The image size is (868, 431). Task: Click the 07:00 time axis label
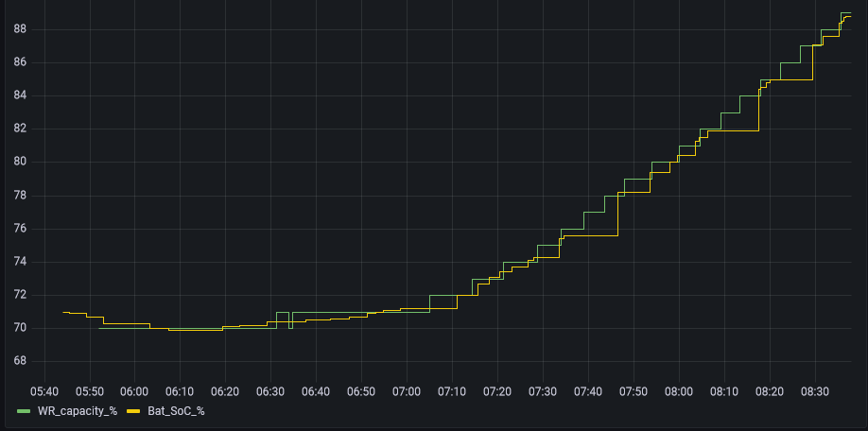(407, 391)
